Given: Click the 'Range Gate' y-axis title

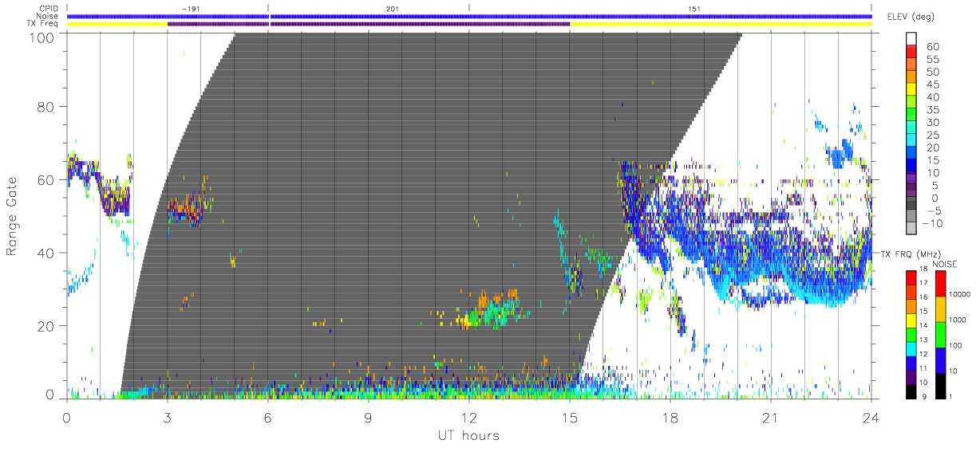Looking at the screenshot, I should tap(13, 217).
